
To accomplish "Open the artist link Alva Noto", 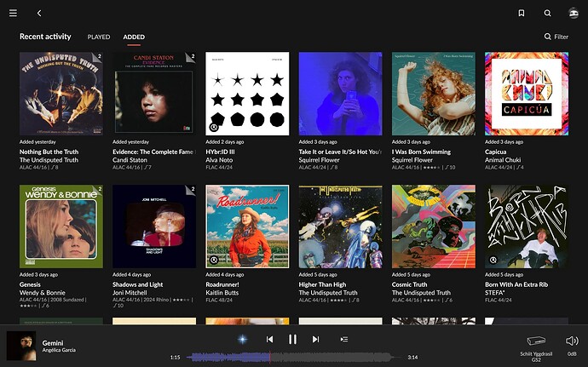I will pyautogui.click(x=219, y=160).
